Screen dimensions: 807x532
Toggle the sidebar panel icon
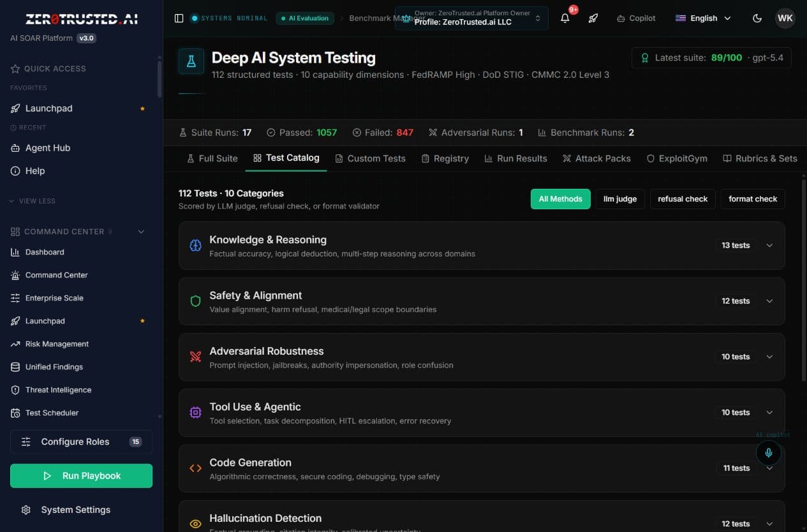(179, 18)
